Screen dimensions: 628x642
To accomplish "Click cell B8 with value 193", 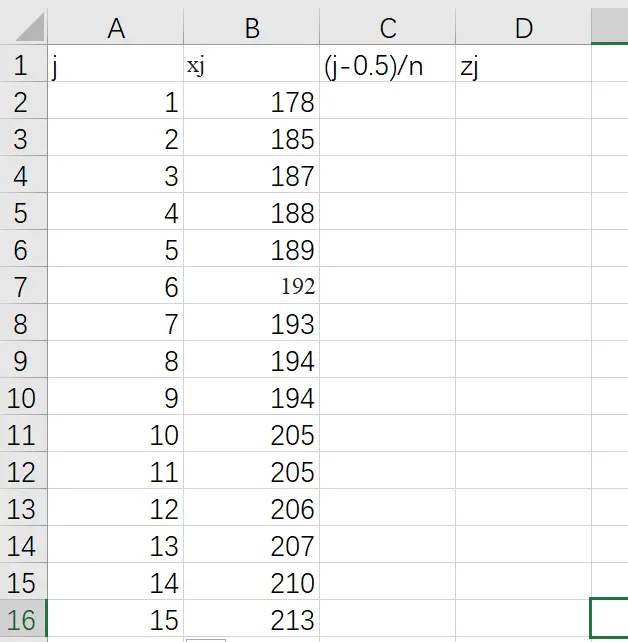I will (x=251, y=322).
